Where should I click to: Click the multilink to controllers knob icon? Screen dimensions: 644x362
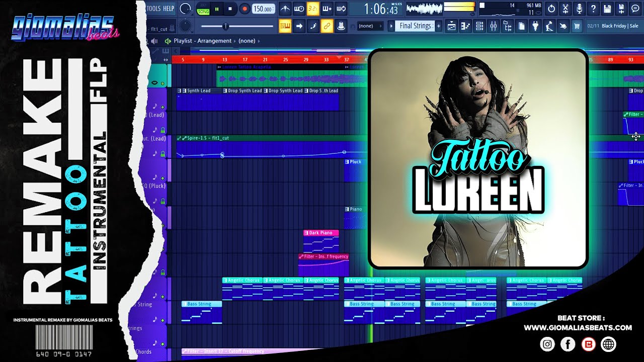pyautogui.click(x=341, y=26)
